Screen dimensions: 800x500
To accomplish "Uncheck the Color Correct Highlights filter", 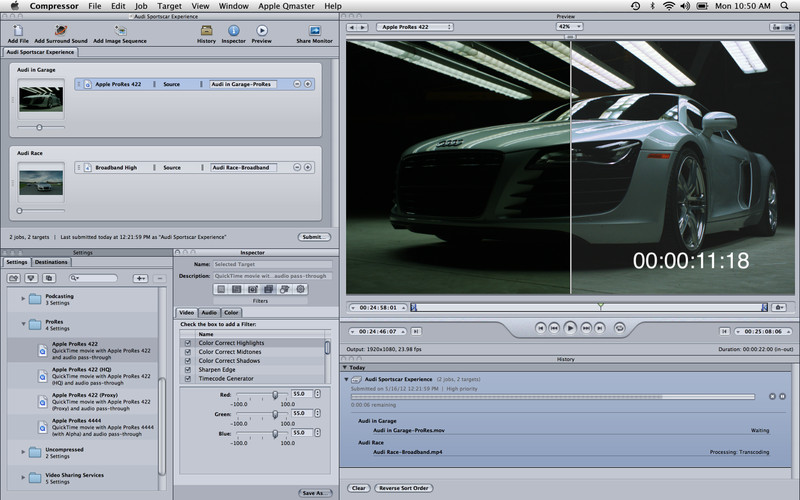I will pos(188,343).
